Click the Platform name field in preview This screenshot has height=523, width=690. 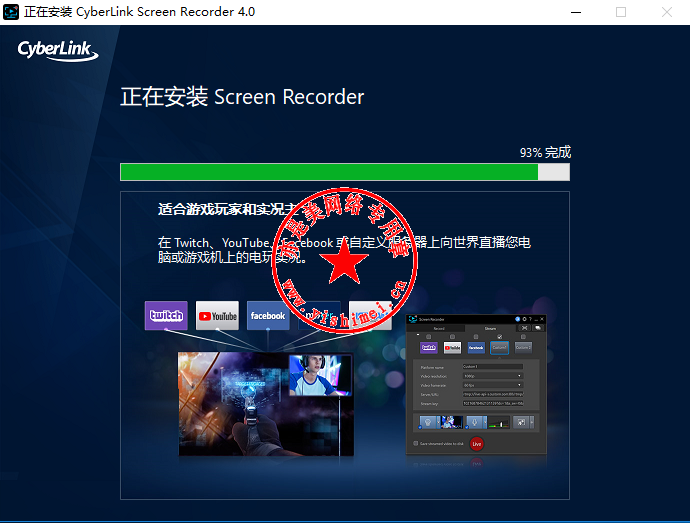point(493,367)
